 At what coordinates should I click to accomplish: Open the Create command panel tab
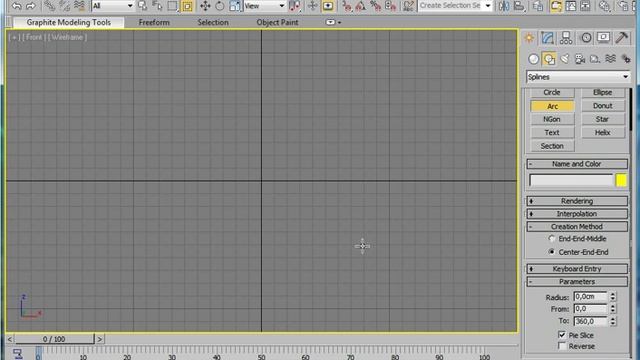[529, 38]
